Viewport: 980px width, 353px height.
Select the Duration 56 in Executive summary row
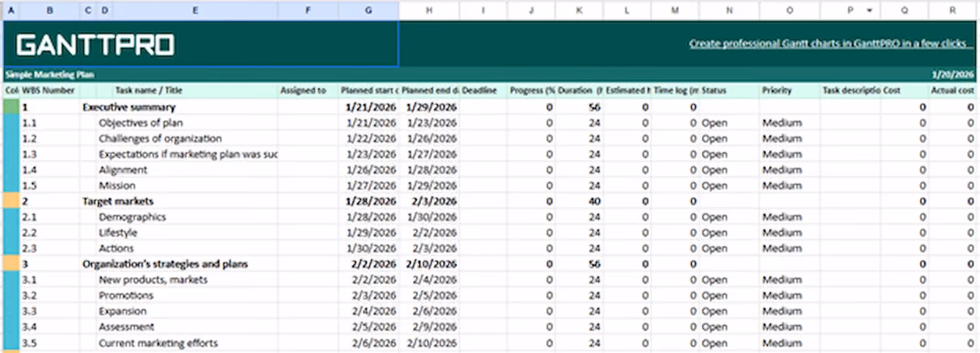[x=580, y=107]
